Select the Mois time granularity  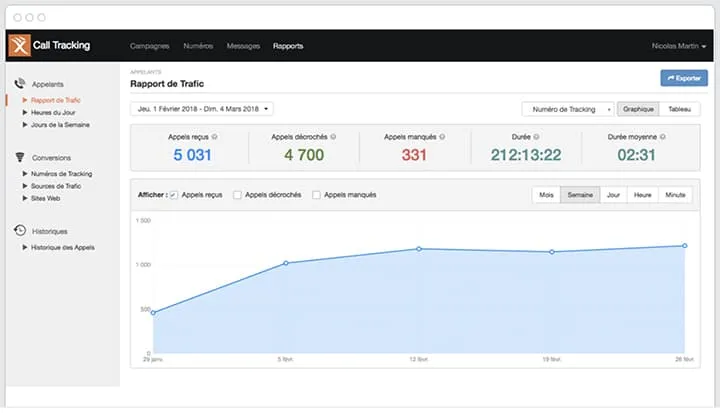coord(546,195)
